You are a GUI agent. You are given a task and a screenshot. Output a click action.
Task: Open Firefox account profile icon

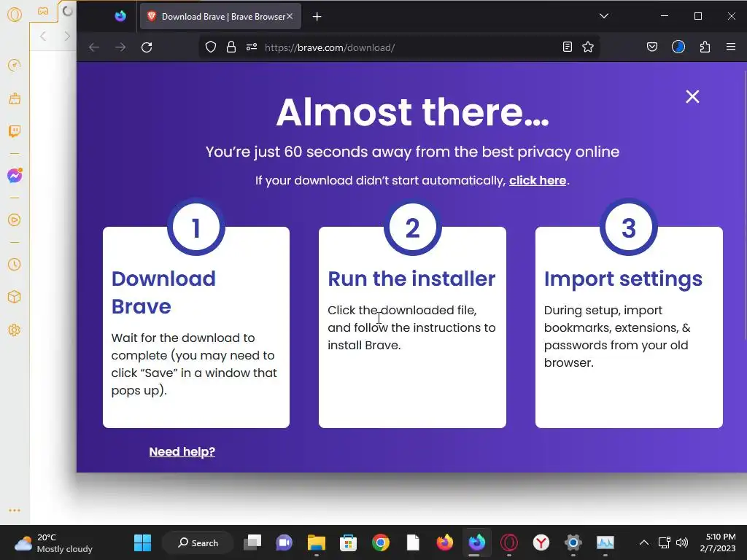[x=678, y=47]
